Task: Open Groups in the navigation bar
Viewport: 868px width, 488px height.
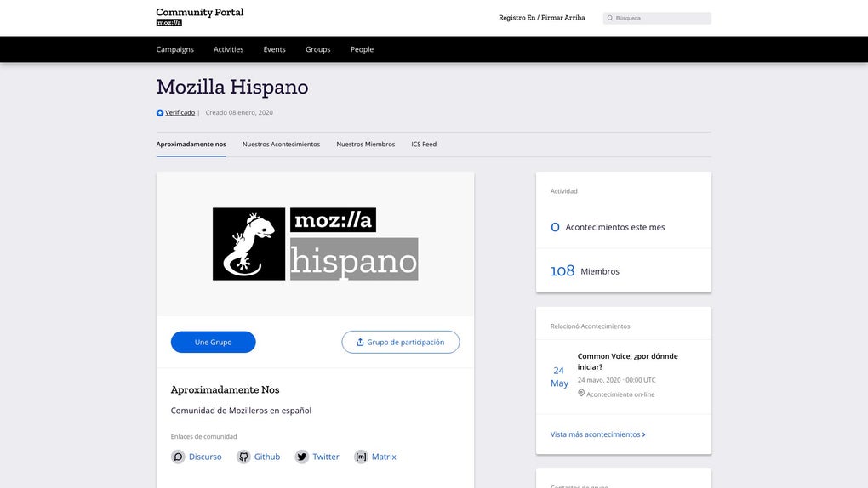Action: pos(317,49)
